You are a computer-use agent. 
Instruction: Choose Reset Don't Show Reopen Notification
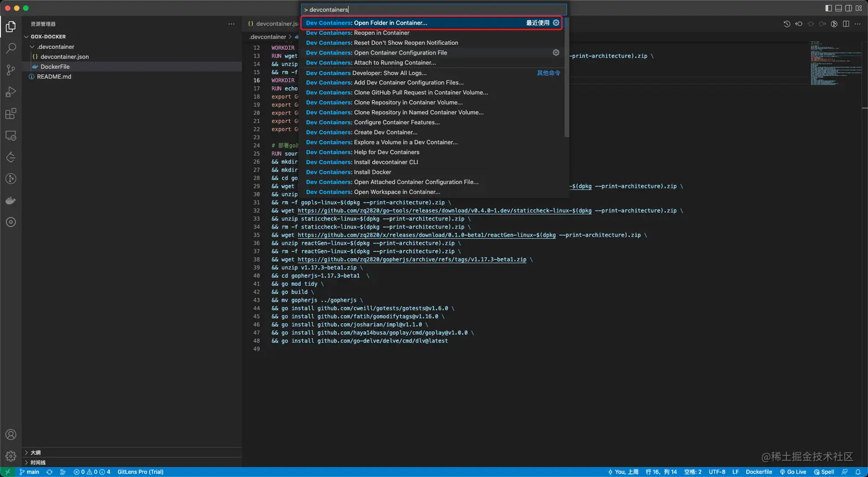[x=433, y=42]
